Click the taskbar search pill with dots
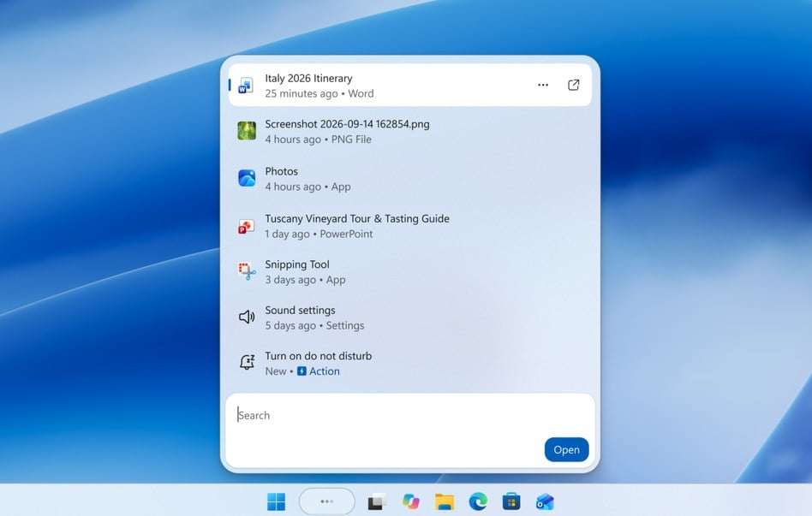The width and height of the screenshot is (812, 516). (326, 501)
